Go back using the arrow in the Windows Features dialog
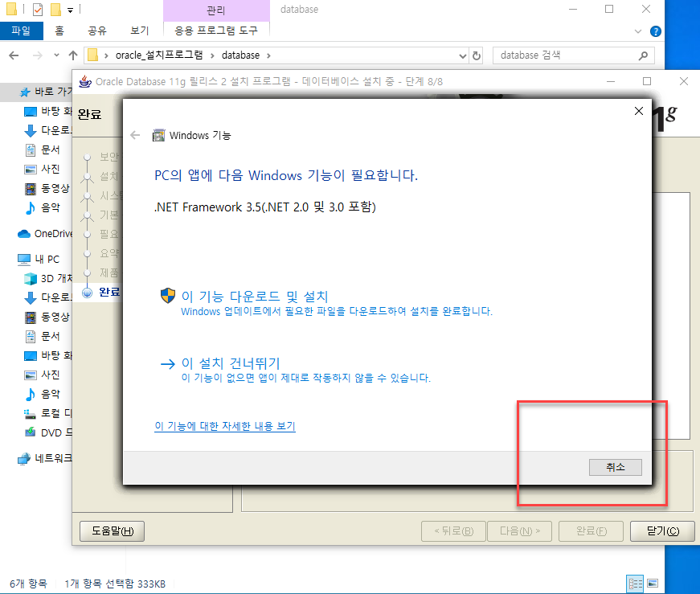Viewport: 700px width, 594px height. click(x=135, y=135)
